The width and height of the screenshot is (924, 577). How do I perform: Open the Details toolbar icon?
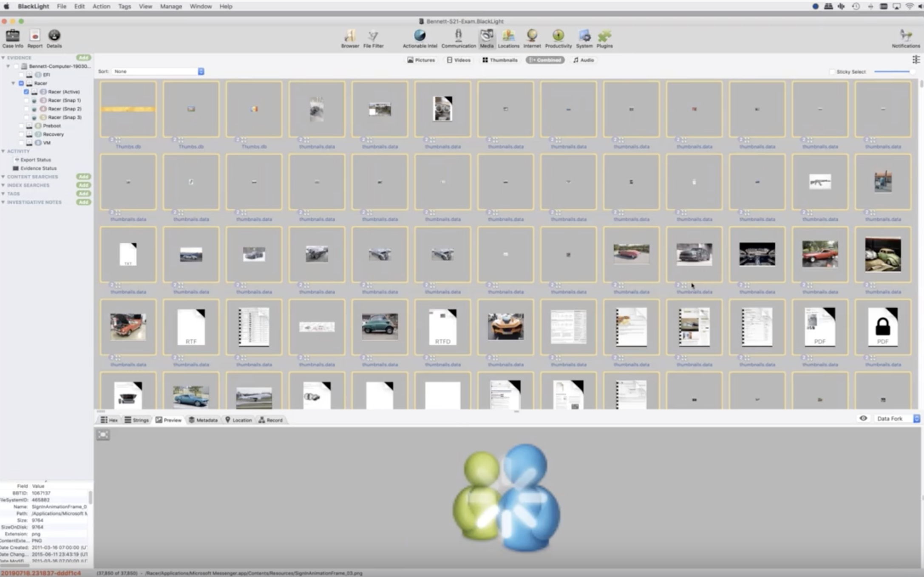pos(54,39)
